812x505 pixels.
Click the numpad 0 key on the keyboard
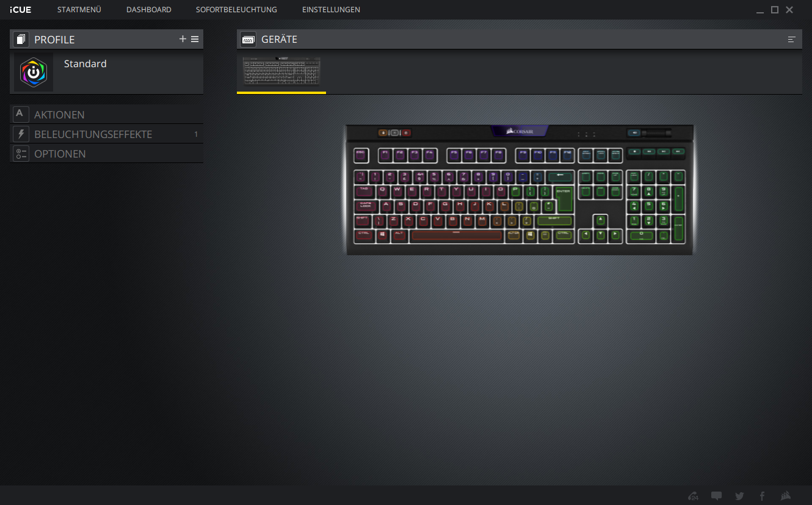(642, 236)
